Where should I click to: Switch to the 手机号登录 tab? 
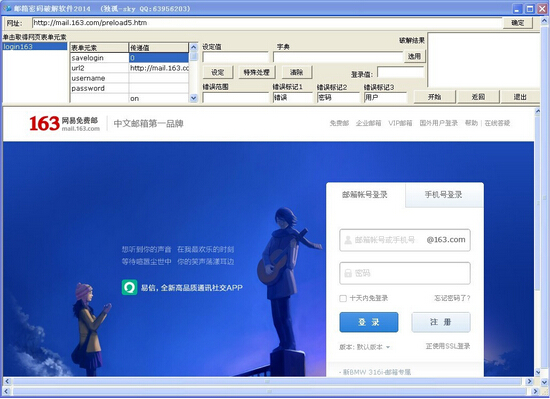coord(444,195)
